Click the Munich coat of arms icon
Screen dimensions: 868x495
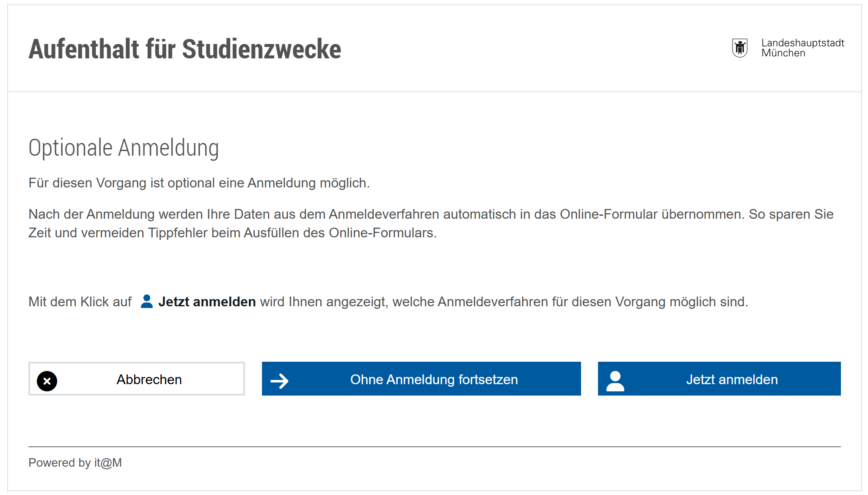(740, 48)
